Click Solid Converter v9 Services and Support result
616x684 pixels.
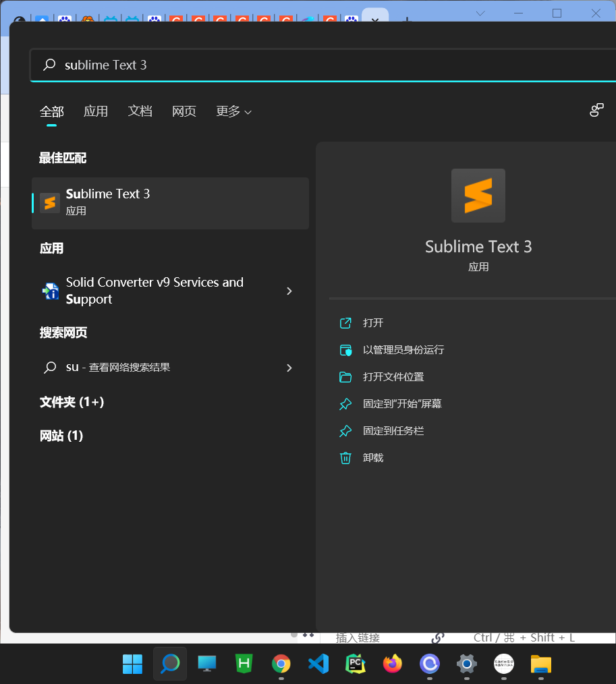pos(170,291)
